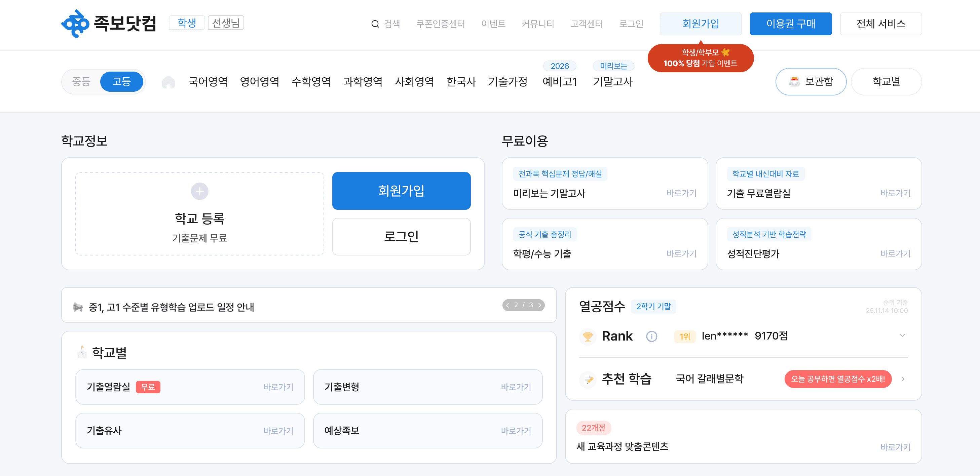Screen dimensions: 980x476
Task: Open 영어영역 menu
Action: 259,81
